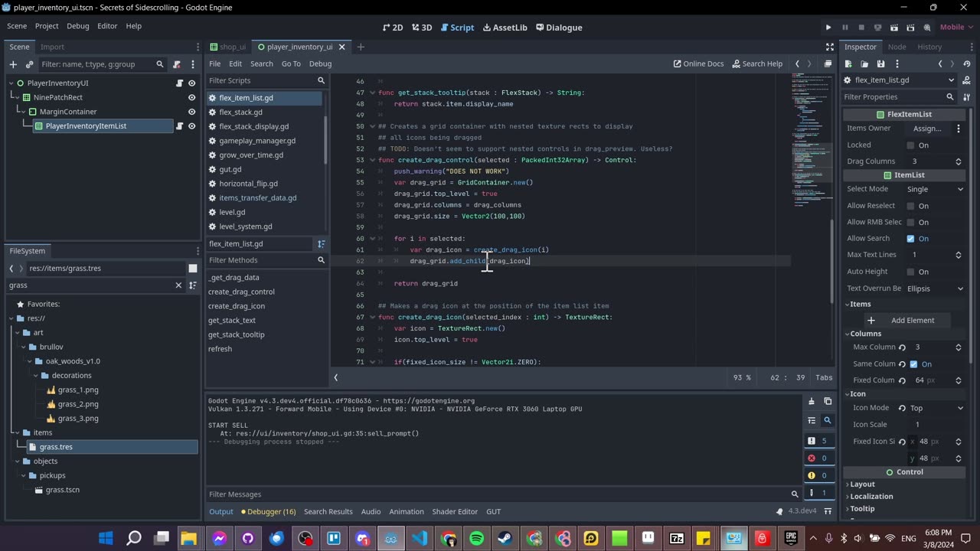Hide the MarginContainer node
980x551 pixels.
(192, 112)
